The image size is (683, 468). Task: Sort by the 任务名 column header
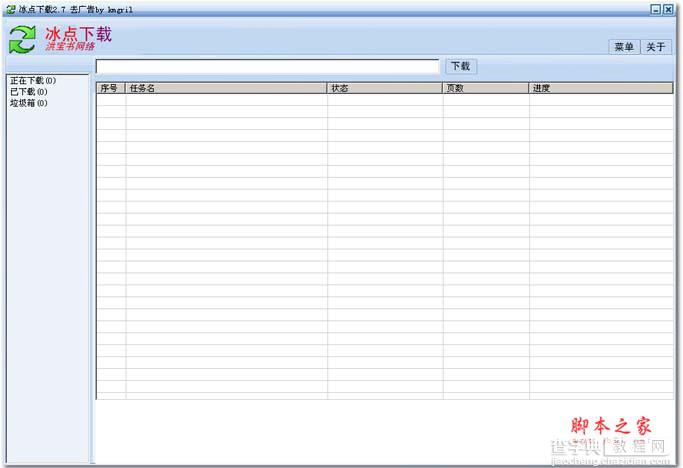(x=226, y=88)
